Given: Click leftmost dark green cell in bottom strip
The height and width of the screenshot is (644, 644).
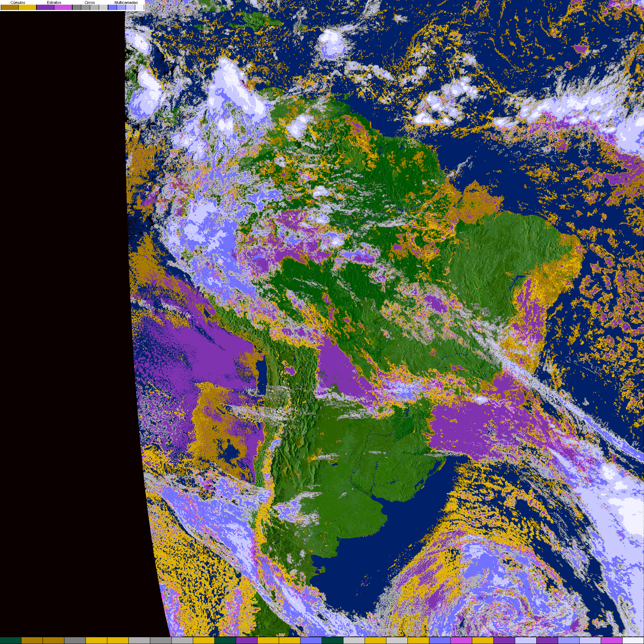Looking at the screenshot, I should (x=11, y=640).
